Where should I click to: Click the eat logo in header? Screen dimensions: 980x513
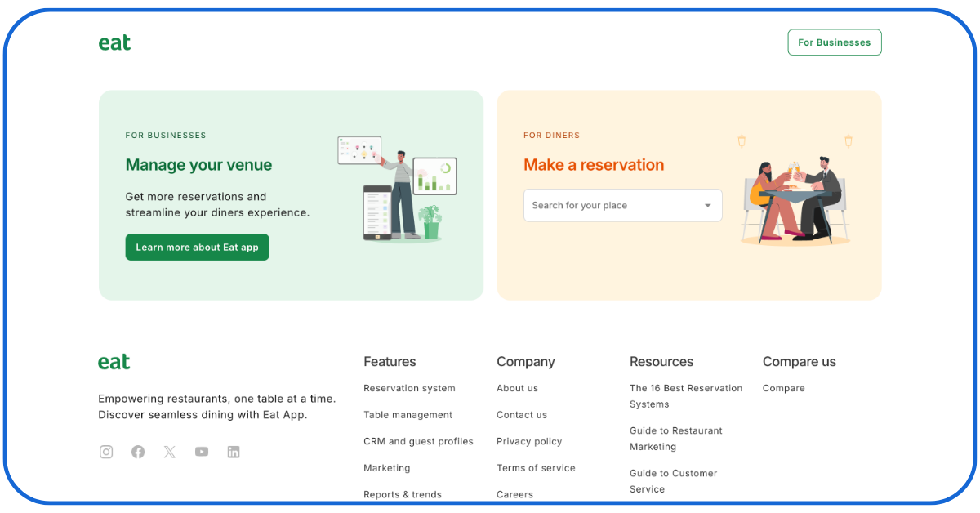pos(114,42)
